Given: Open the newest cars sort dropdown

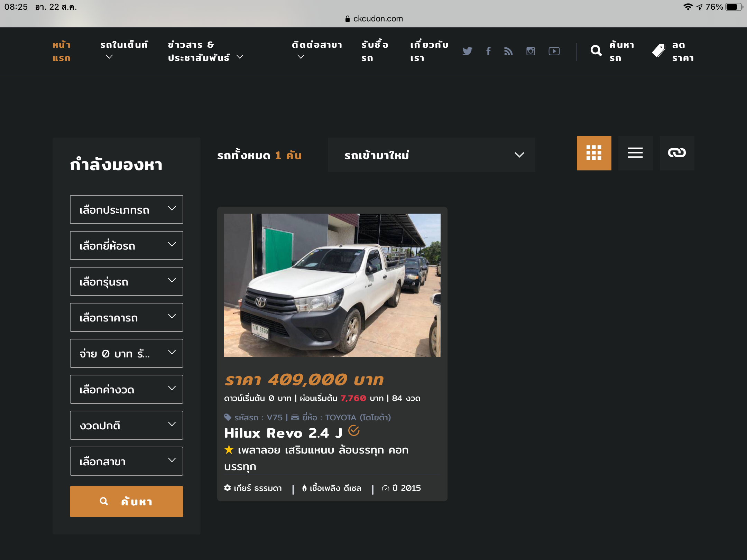Looking at the screenshot, I should 431,155.
